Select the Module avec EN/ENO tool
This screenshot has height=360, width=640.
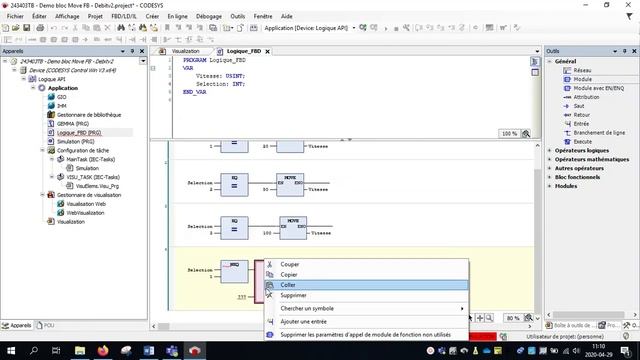[598, 88]
